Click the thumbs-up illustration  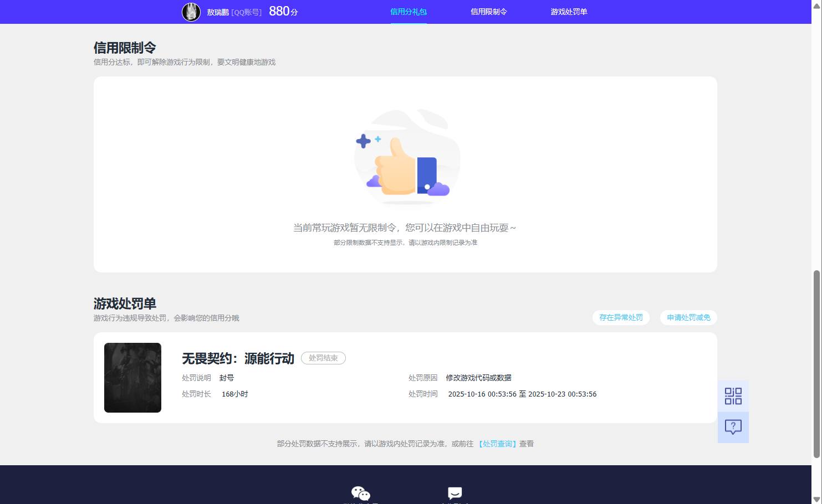[x=406, y=157]
